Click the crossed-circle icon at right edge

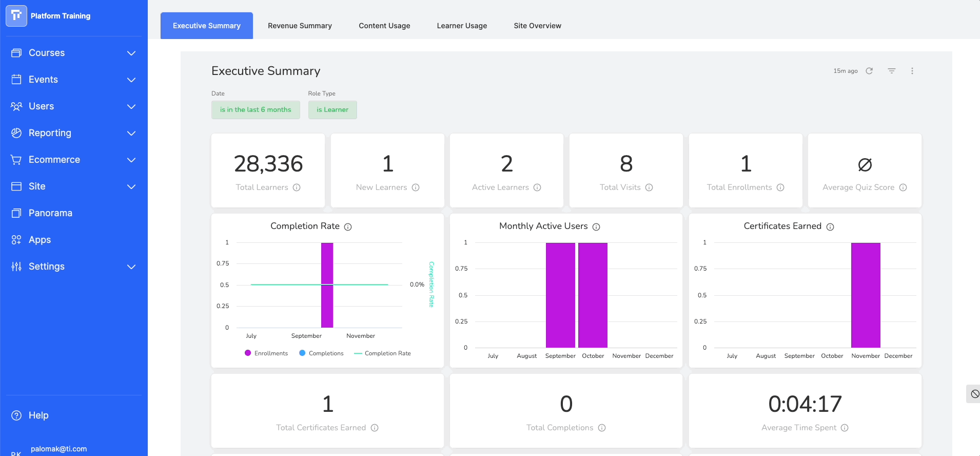(975, 394)
